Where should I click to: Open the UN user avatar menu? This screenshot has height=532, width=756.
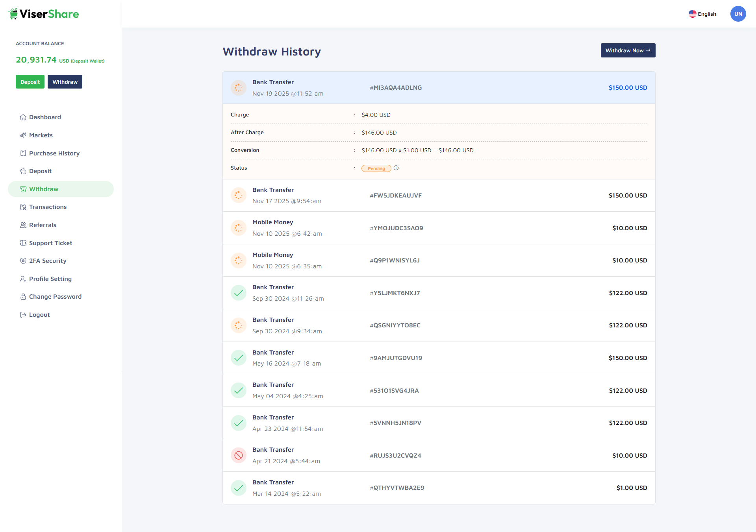[738, 14]
